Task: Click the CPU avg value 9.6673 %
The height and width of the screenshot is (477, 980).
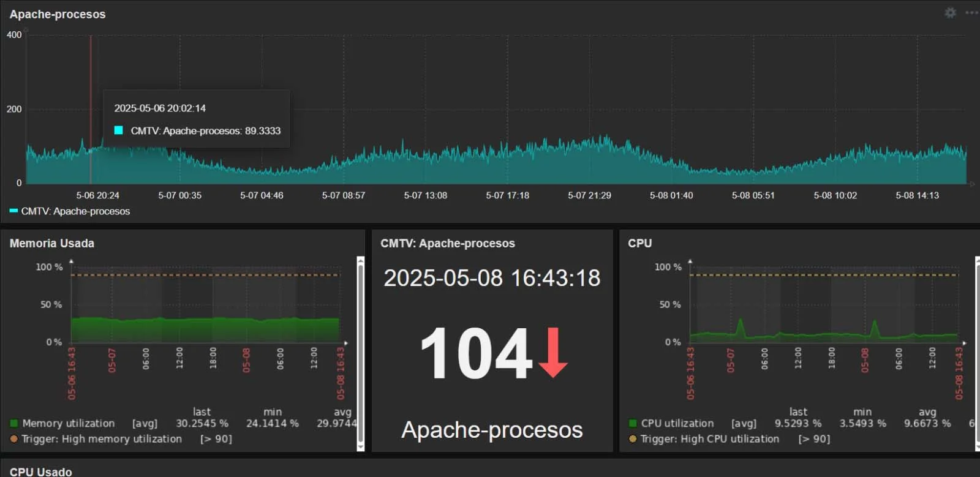Action: click(x=927, y=423)
